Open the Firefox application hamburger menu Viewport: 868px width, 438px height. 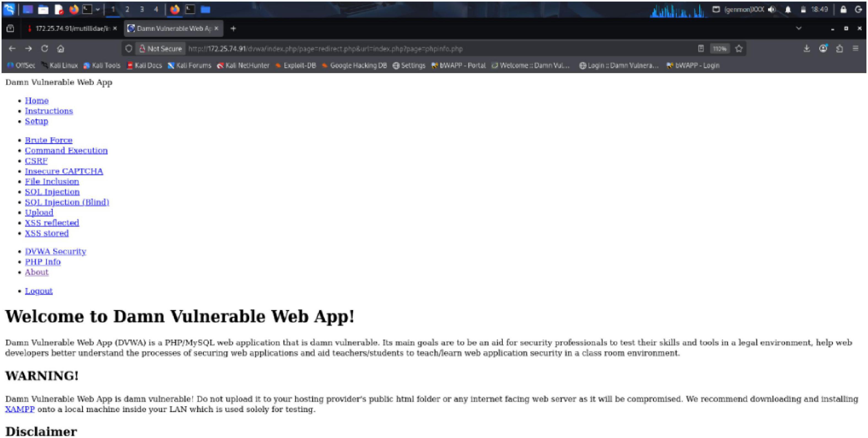pyautogui.click(x=856, y=49)
